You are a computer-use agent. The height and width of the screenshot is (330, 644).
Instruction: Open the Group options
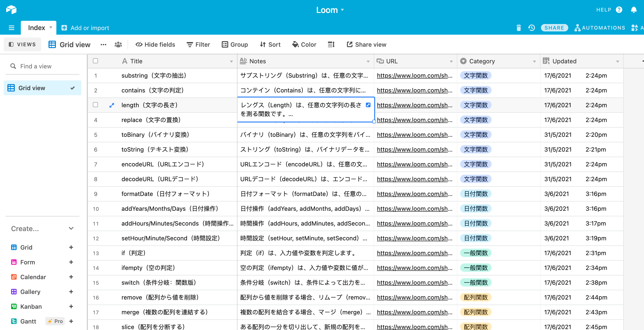tap(235, 45)
